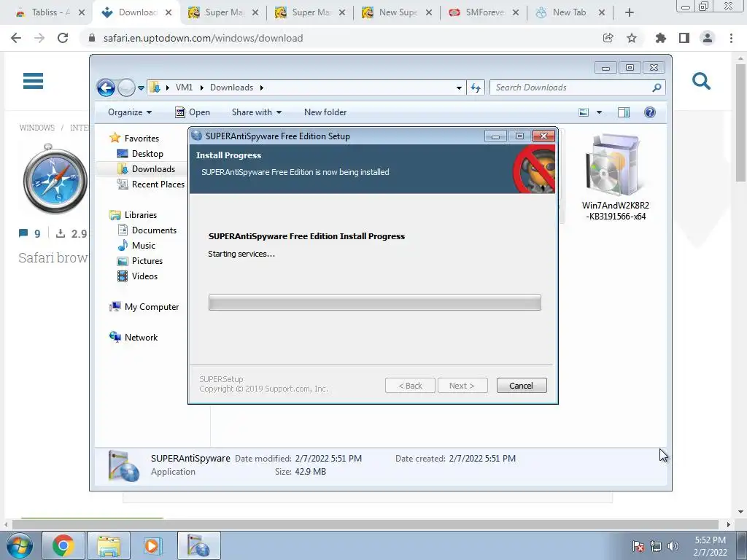Viewport: 747px width, 560px height.
Task: Click Chrome icon in taskbar
Action: (x=63, y=545)
